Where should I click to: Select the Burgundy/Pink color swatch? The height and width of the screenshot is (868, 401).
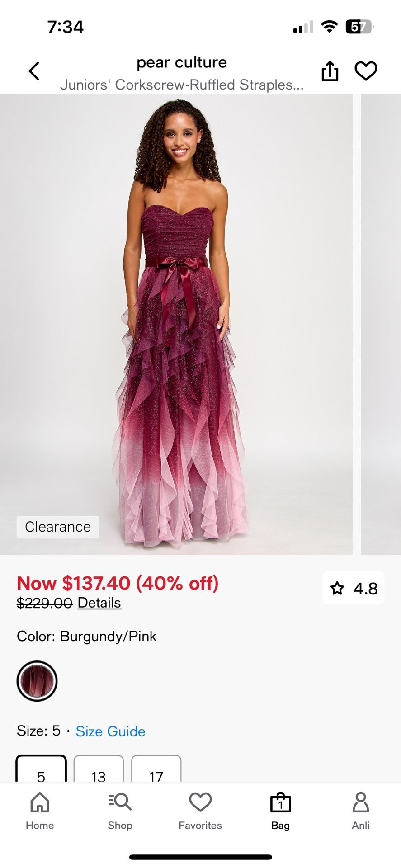tap(37, 681)
